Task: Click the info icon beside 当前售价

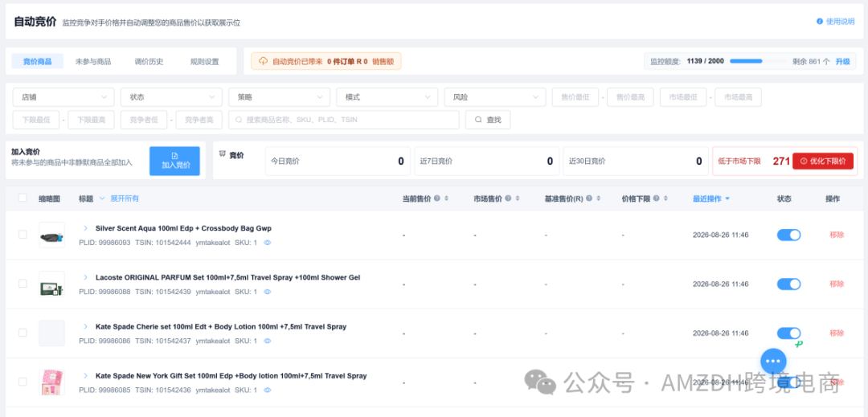Action: point(436,198)
